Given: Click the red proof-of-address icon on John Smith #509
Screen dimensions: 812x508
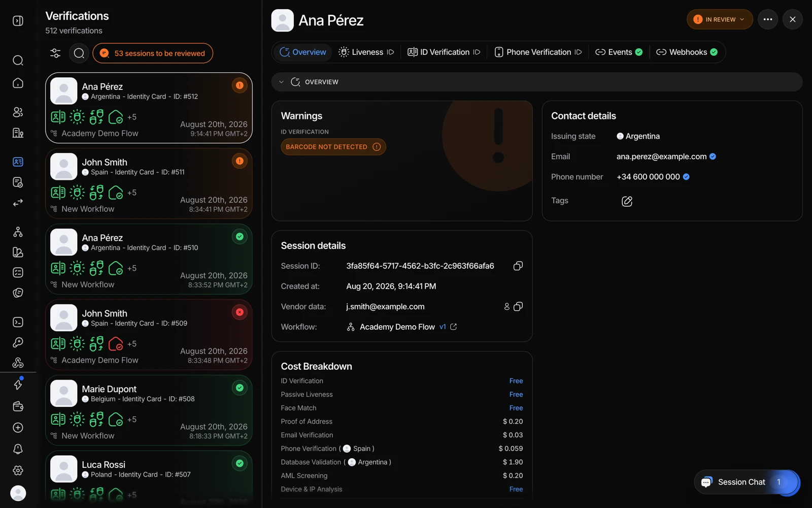Looking at the screenshot, I should pyautogui.click(x=116, y=344).
